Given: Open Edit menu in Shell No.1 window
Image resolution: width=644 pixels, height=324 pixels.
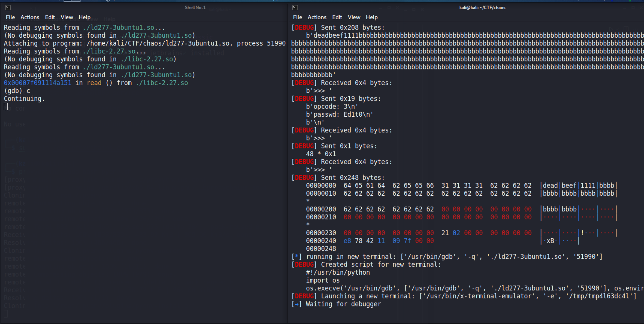Looking at the screenshot, I should [50, 17].
